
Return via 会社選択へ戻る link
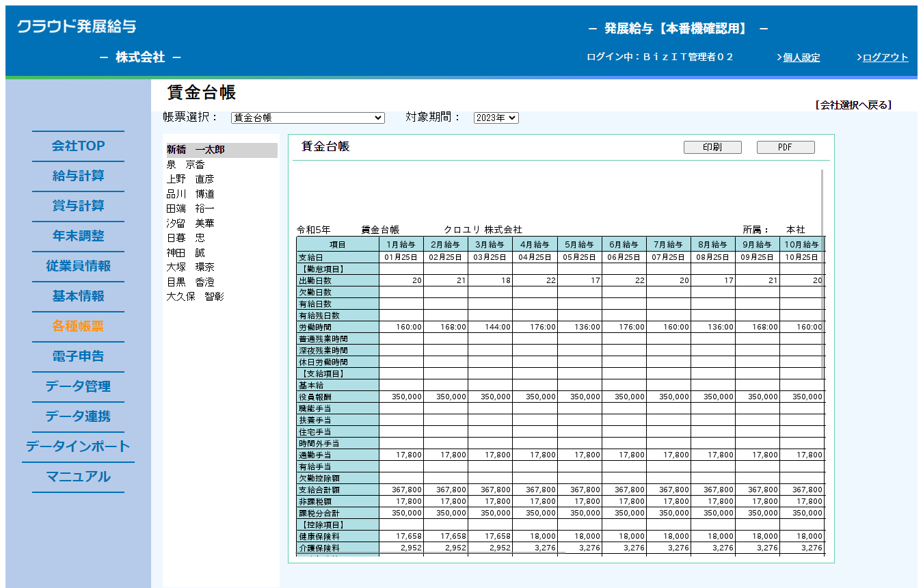(853, 105)
